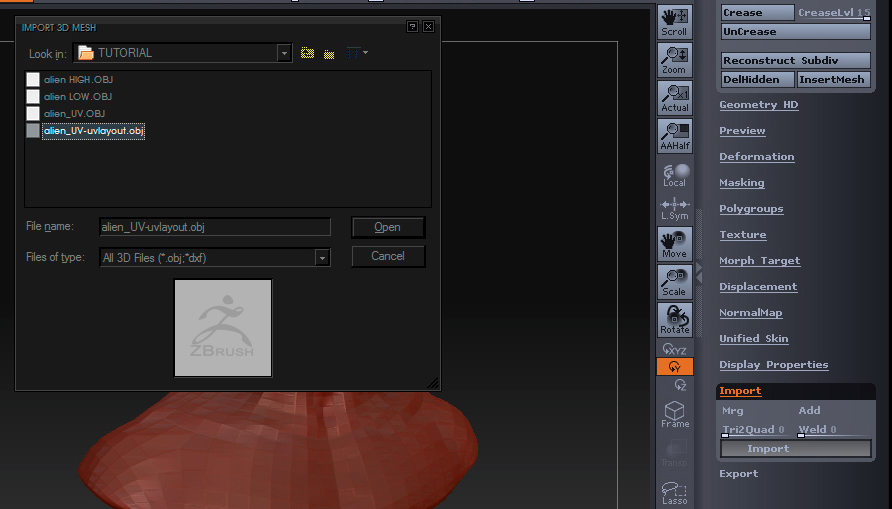Viewport: 892px width, 509px height.
Task: Select the file icon next to alien_UV.OBJ
Action: pos(33,113)
